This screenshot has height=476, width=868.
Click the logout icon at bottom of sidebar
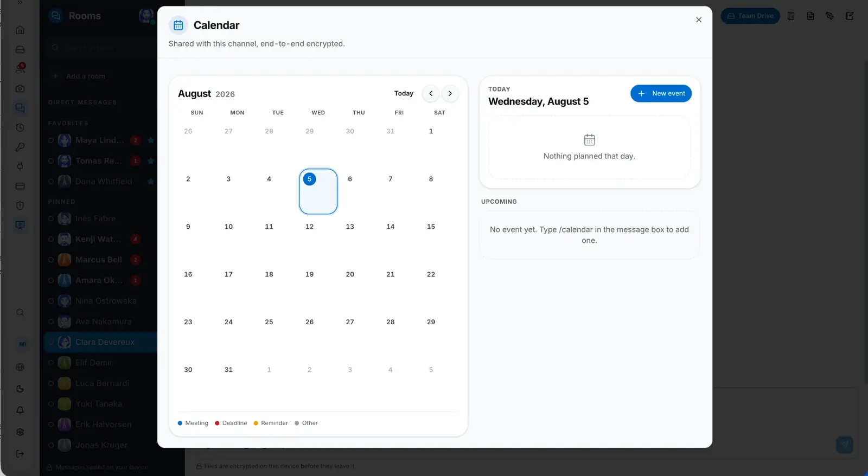click(x=20, y=454)
